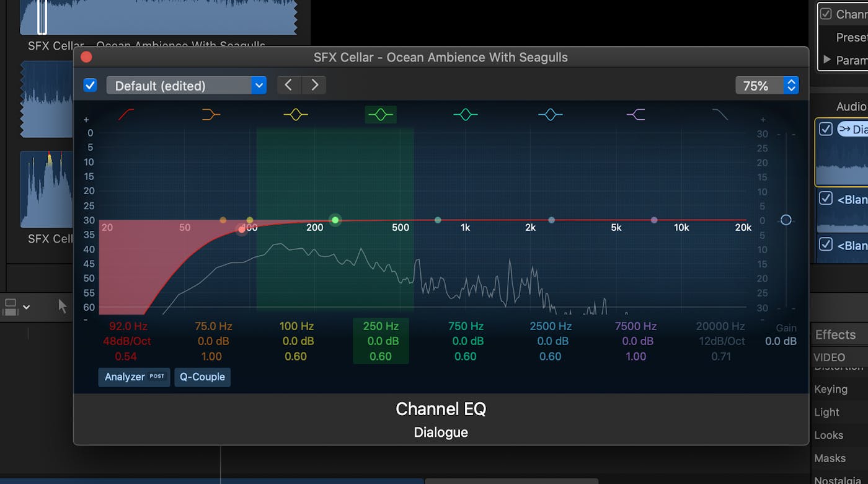The width and height of the screenshot is (868, 484).
Task: Click the purple 1.00 Q value
Action: click(x=635, y=356)
